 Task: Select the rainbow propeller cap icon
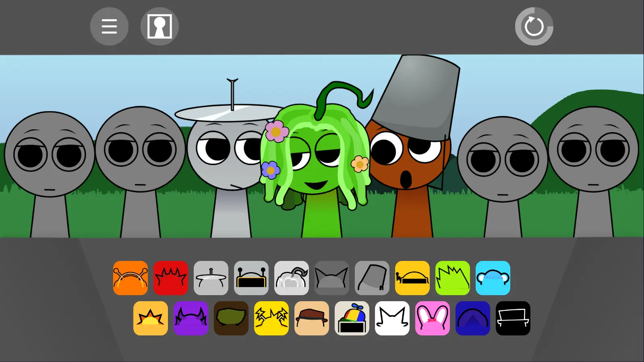pyautogui.click(x=352, y=318)
